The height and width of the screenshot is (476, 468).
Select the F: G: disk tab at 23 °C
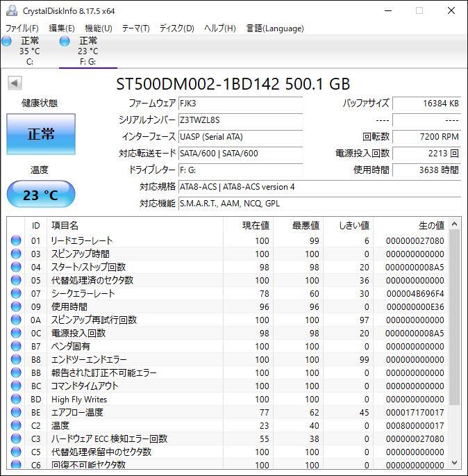point(88,51)
